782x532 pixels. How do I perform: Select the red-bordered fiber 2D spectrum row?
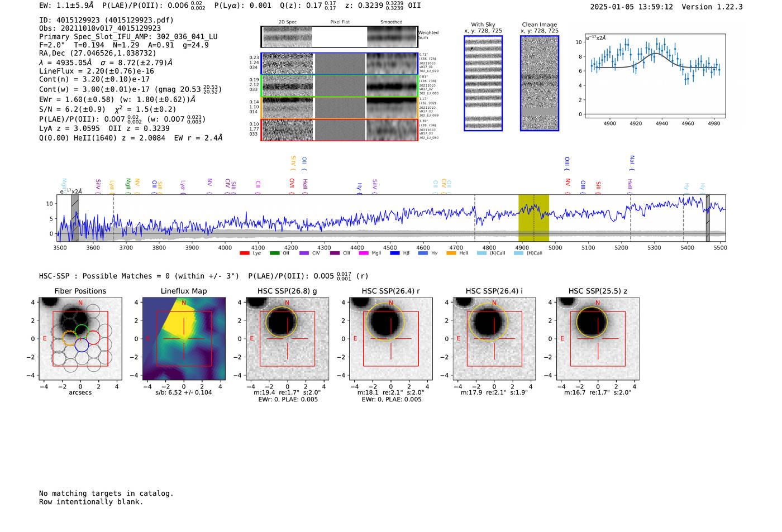[339, 130]
